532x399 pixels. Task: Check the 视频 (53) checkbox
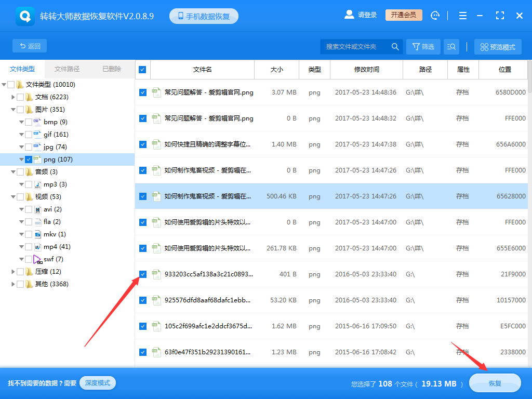pyautogui.click(x=20, y=197)
